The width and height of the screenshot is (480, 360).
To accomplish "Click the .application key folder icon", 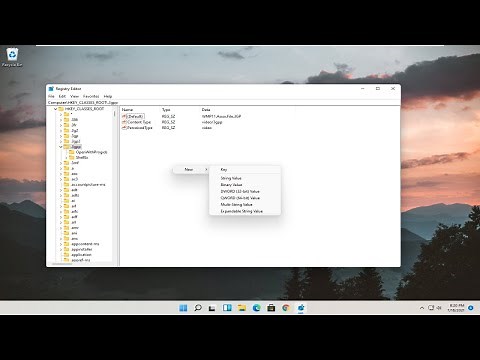I will pos(67,255).
